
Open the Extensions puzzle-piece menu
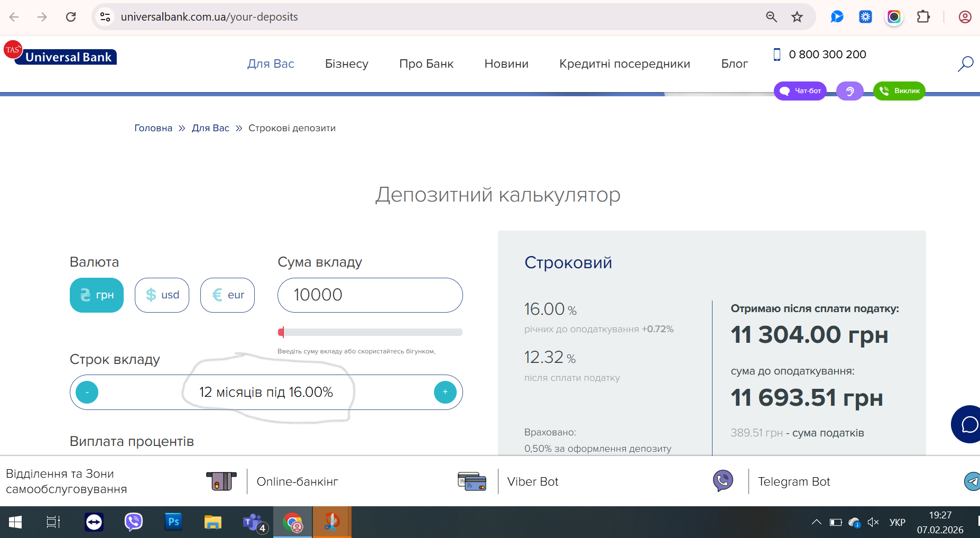pos(923,17)
